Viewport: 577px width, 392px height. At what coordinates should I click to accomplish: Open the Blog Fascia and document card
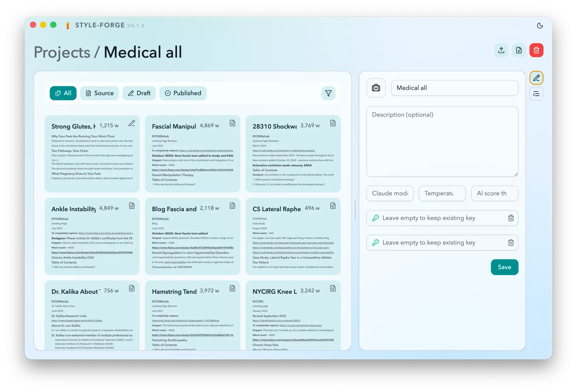[x=193, y=236]
